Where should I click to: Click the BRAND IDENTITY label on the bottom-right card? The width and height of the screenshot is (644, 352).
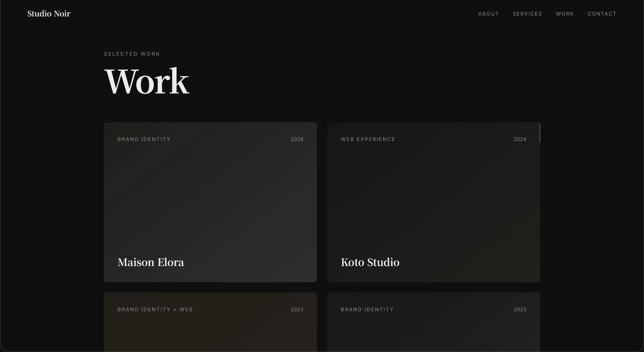coord(367,309)
